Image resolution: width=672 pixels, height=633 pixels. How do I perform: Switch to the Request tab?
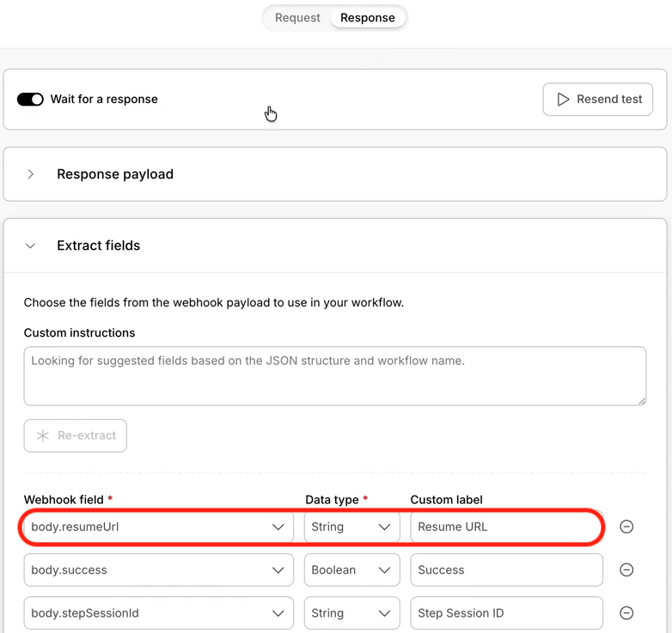pos(297,17)
